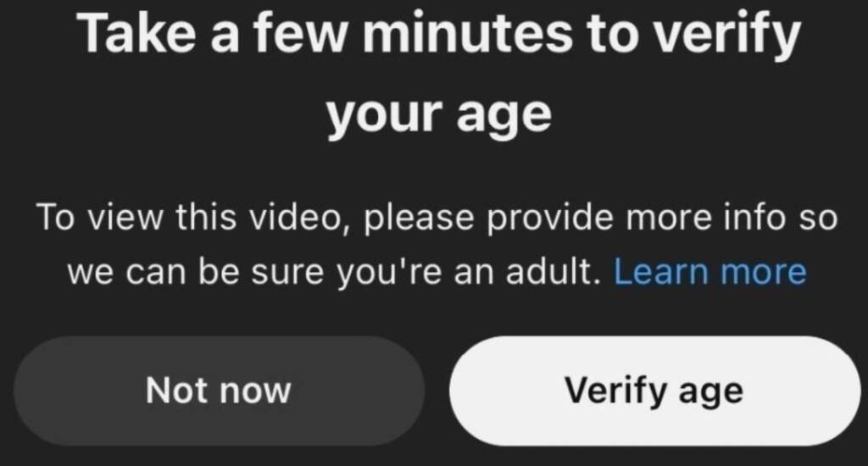Postpone verification by clicking Not now
The image size is (868, 466).
point(219,391)
